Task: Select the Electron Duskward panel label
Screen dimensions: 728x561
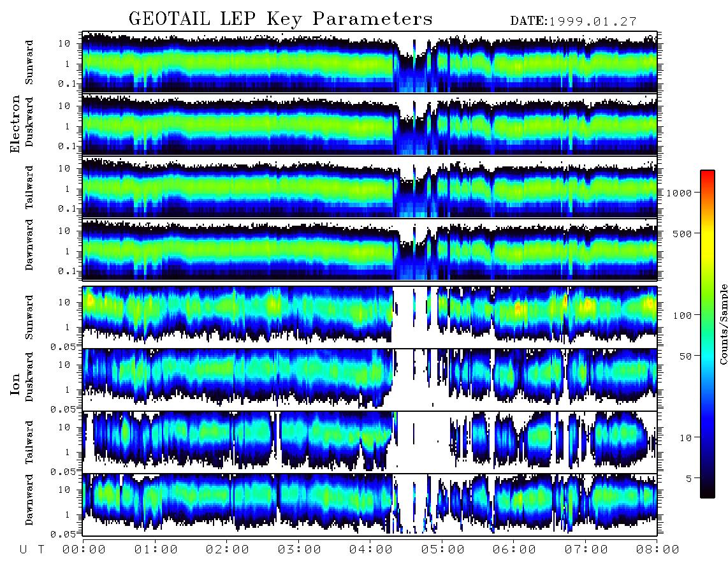Action: click(x=29, y=122)
